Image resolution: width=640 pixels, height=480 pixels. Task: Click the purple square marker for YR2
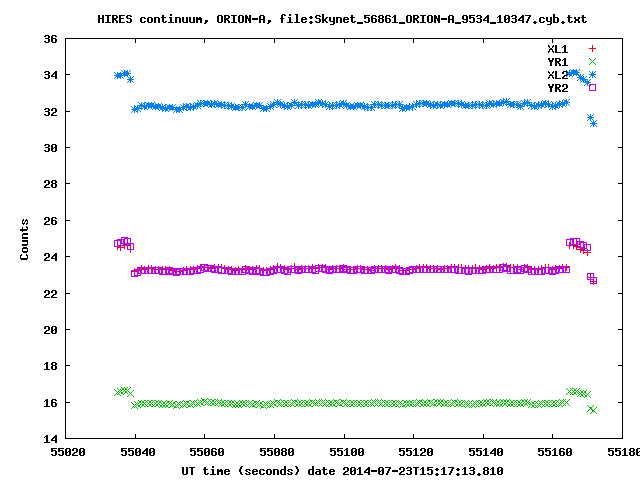click(592, 87)
